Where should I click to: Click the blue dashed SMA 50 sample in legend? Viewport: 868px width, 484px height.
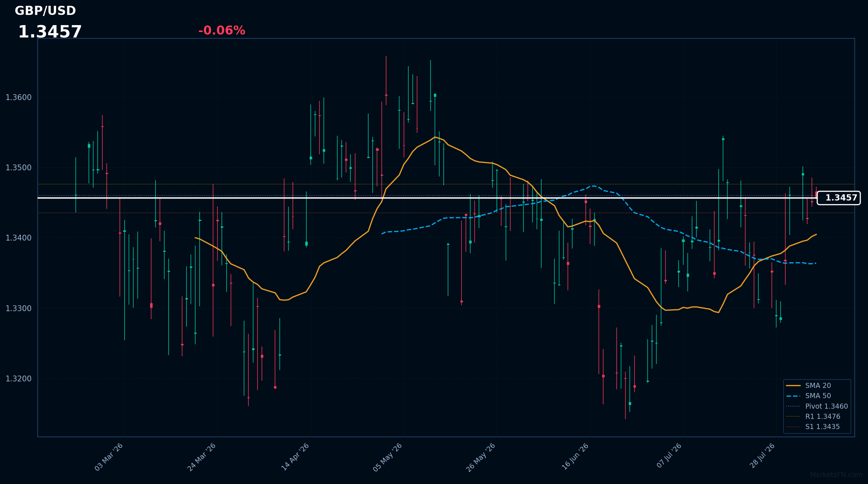pos(793,396)
